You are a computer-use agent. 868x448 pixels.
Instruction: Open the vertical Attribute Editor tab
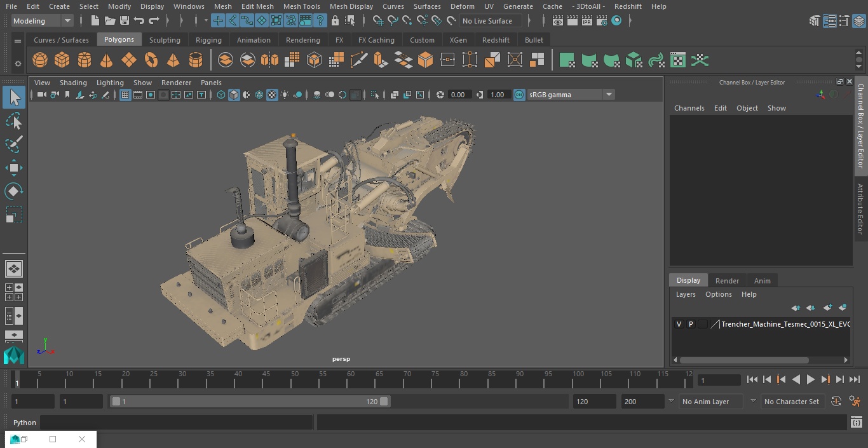pyautogui.click(x=860, y=209)
